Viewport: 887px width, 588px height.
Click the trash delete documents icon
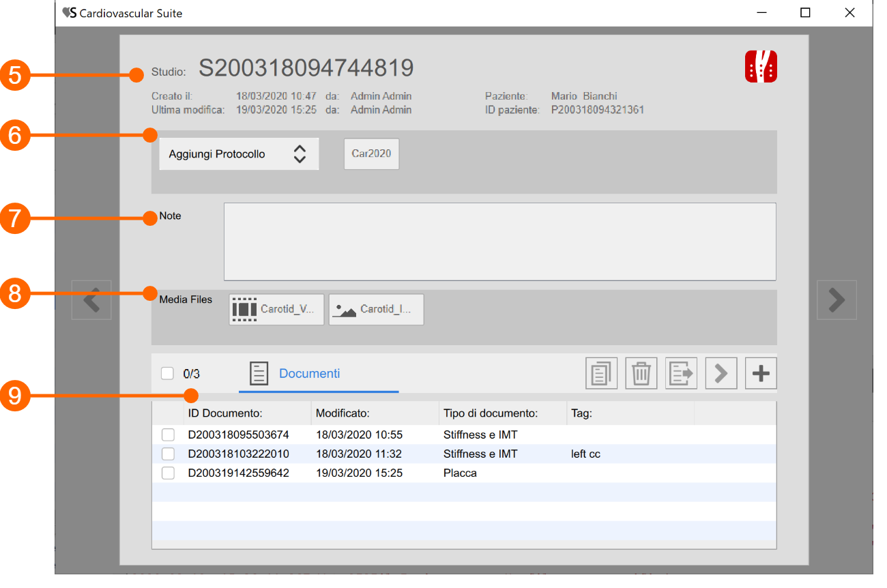[641, 374]
